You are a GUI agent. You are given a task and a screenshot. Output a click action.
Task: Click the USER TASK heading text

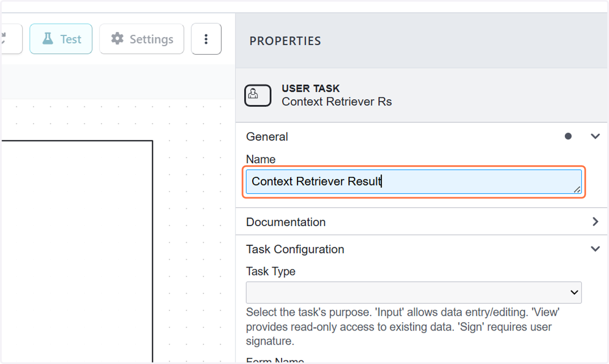click(311, 89)
